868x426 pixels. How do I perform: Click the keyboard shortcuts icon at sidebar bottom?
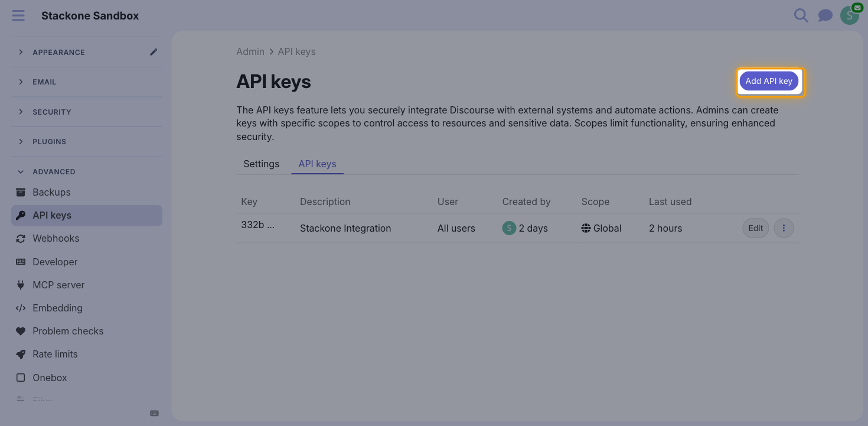coord(154,413)
